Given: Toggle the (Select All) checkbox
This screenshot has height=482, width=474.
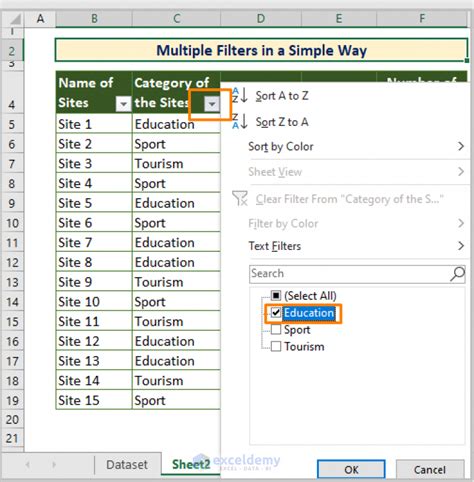Looking at the screenshot, I should (x=276, y=295).
